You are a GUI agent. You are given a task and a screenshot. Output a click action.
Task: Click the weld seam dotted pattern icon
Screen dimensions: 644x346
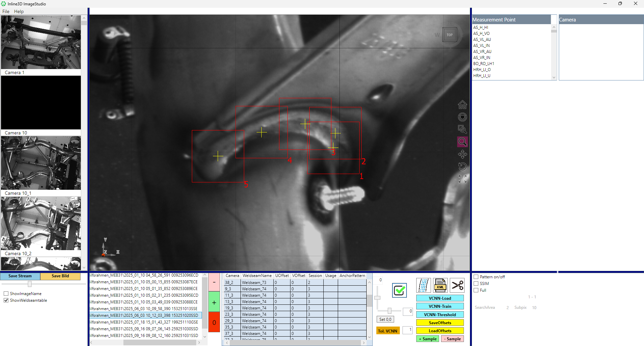[423, 285]
